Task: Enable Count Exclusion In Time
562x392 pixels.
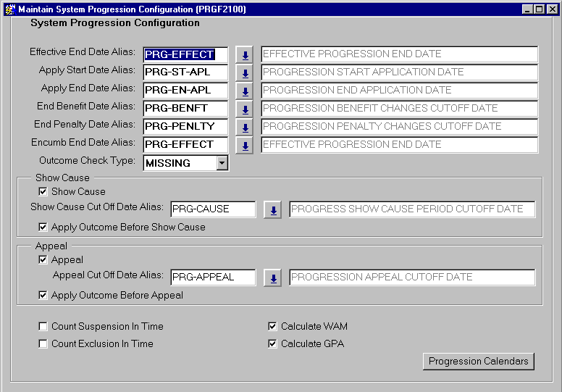Action: coord(43,344)
